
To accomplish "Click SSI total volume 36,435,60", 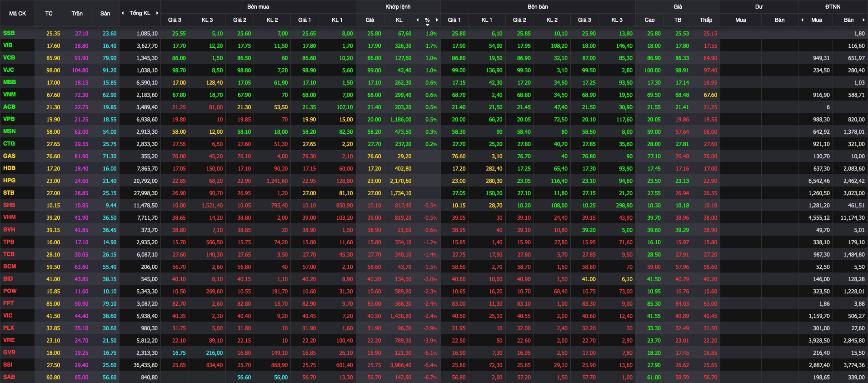I will 145,365.
